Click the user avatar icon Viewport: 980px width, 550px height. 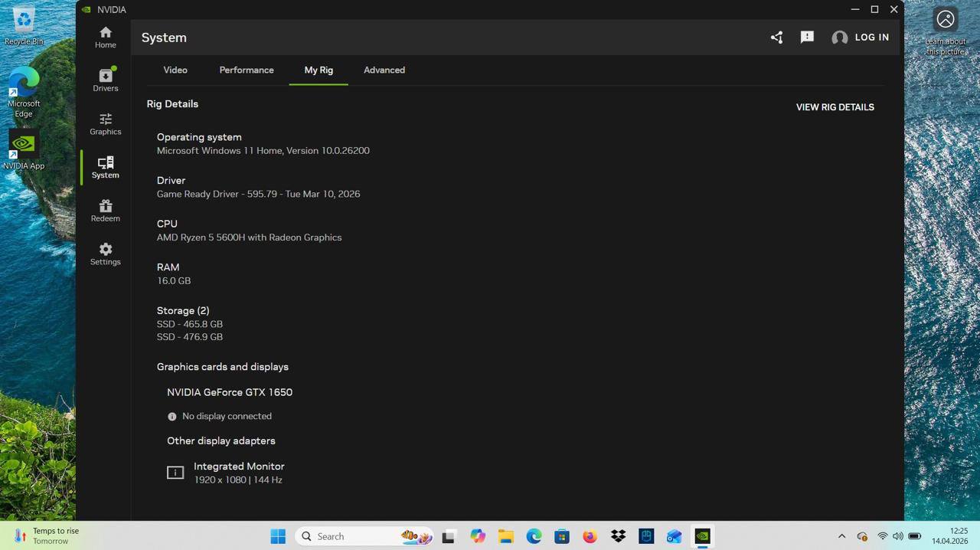pos(840,38)
